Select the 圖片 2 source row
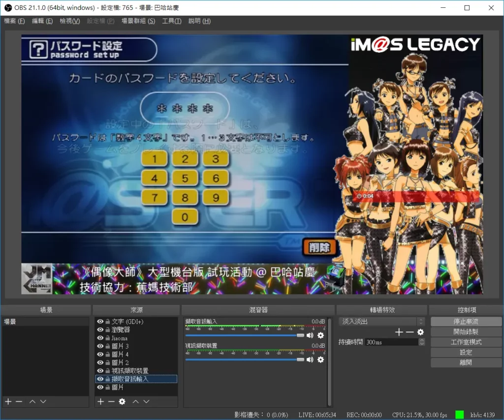The width and height of the screenshot is (504, 420). point(136,362)
